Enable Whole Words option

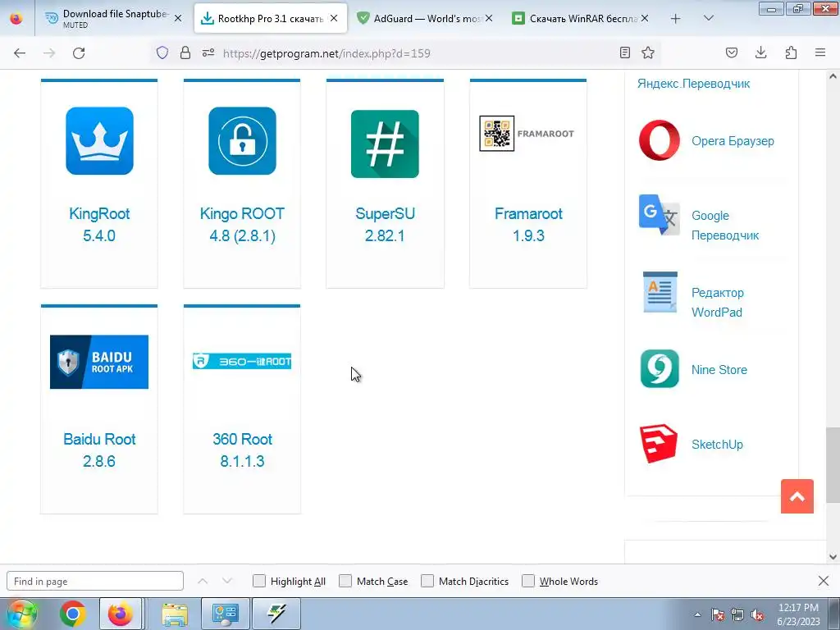528,581
